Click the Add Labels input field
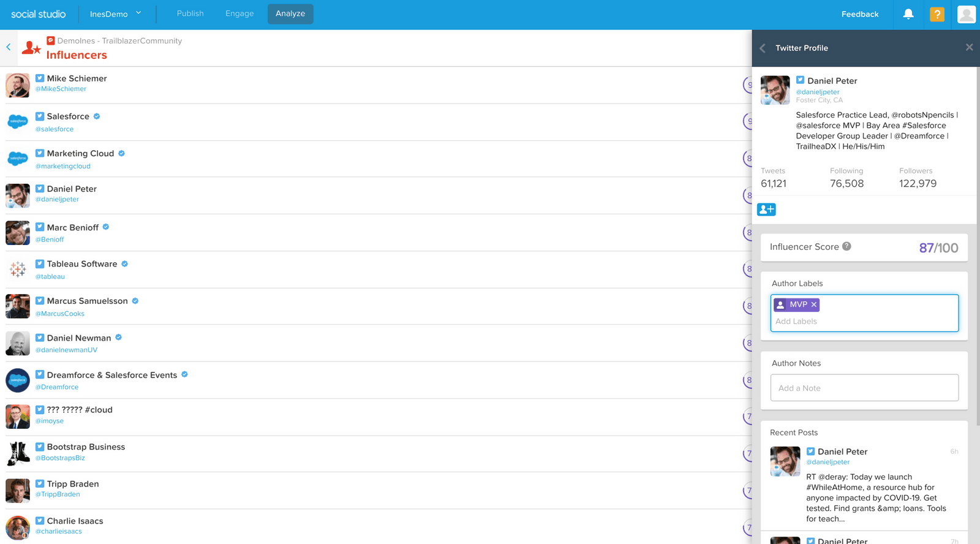Image resolution: width=980 pixels, height=544 pixels. click(864, 322)
